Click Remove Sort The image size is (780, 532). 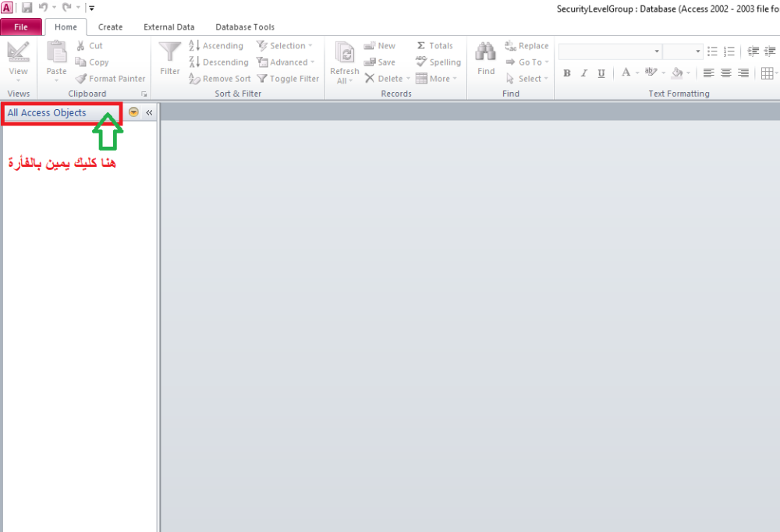click(220, 79)
